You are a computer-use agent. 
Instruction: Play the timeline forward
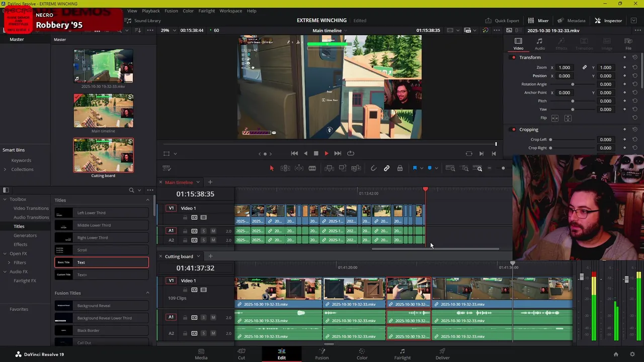[x=326, y=153]
